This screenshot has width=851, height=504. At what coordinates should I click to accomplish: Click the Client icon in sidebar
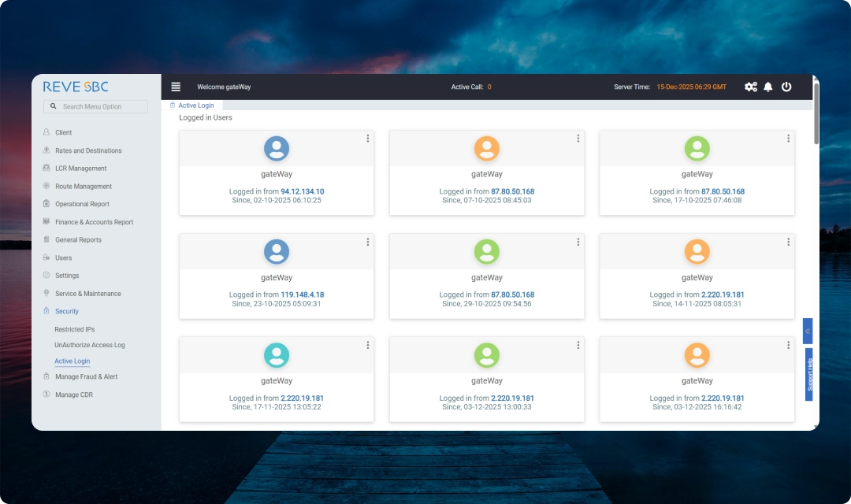[46, 132]
